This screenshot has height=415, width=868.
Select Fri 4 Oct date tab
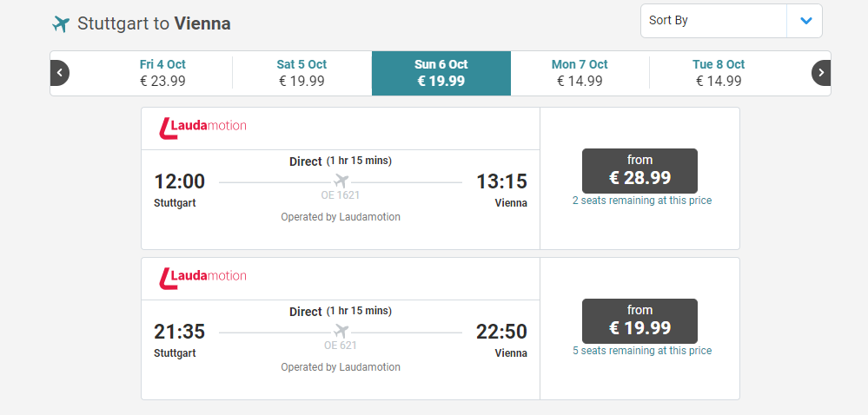pyautogui.click(x=162, y=73)
